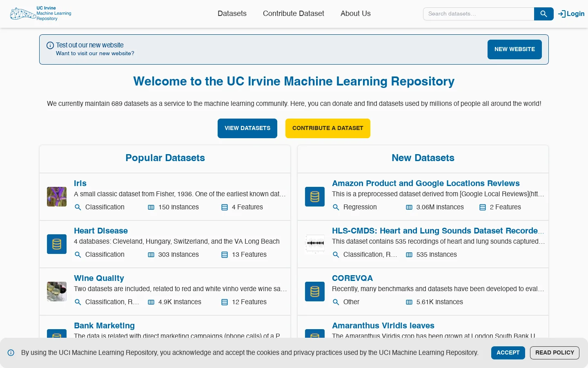Open the Wine Quality dataset link

point(99,278)
